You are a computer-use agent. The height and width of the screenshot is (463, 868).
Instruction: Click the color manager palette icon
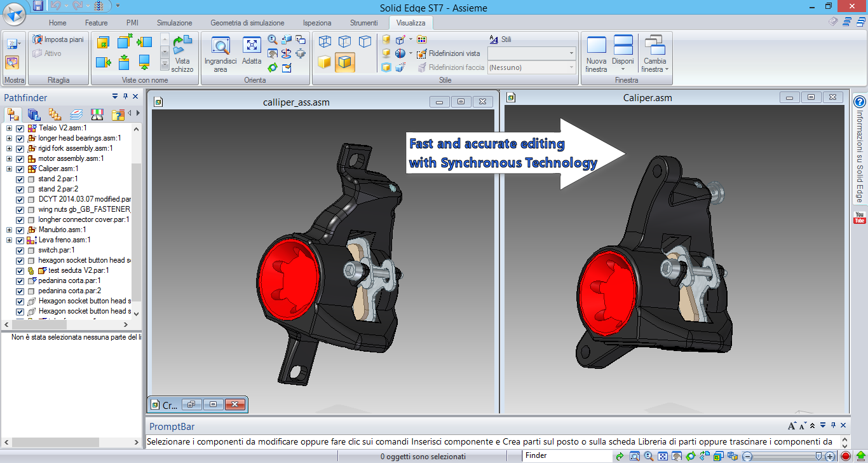click(x=421, y=39)
